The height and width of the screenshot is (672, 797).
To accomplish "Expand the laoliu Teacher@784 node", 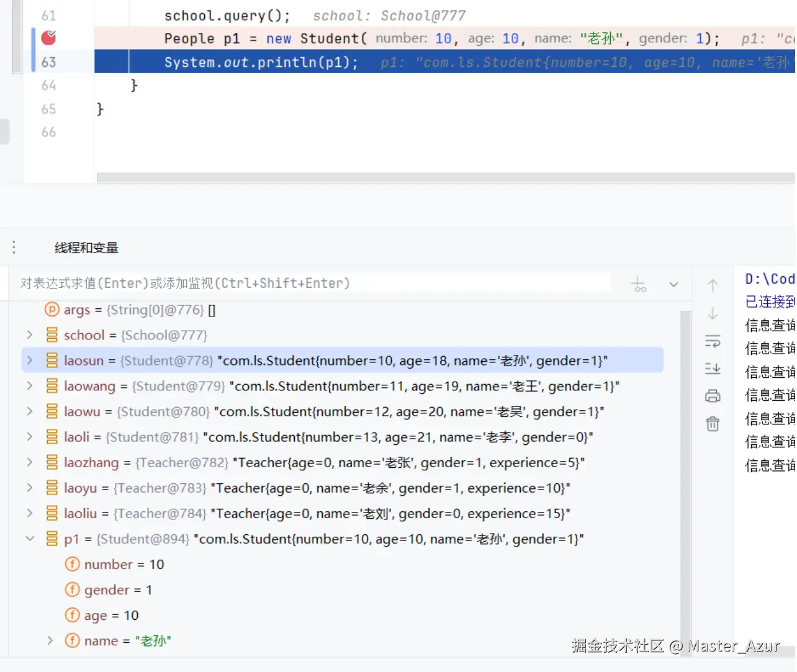I will point(29,513).
